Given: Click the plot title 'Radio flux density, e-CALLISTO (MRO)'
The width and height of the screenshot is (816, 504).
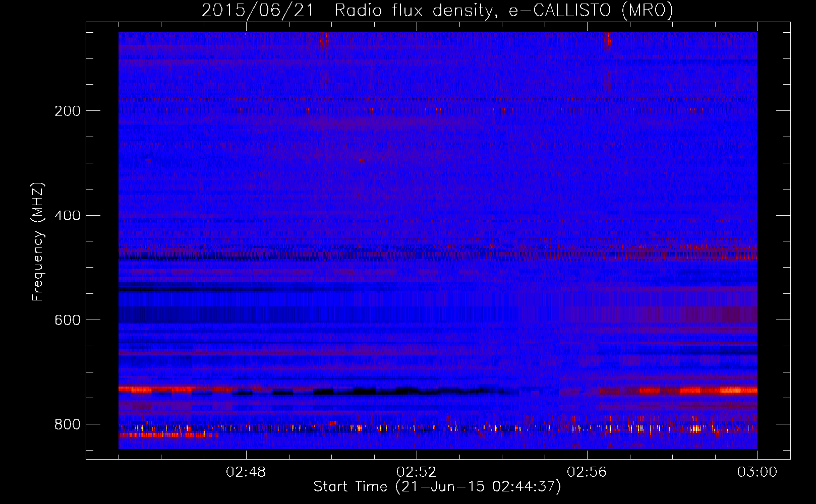Looking at the screenshot, I should (x=503, y=10).
